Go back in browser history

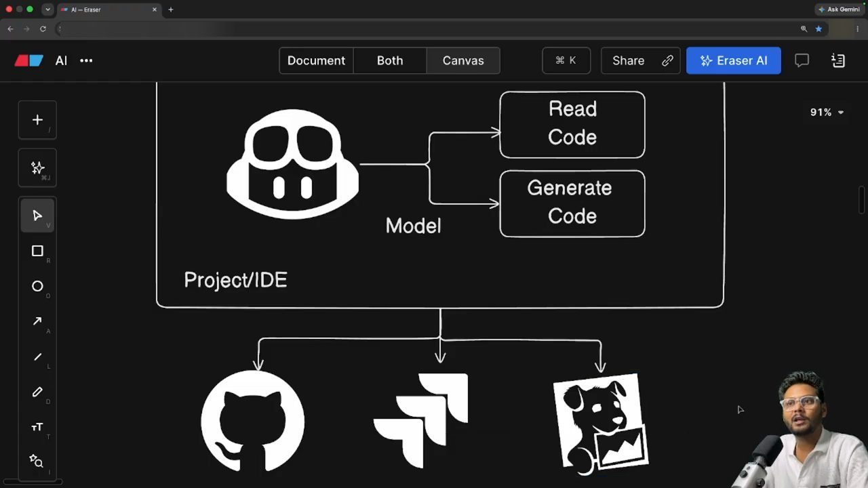(x=10, y=28)
